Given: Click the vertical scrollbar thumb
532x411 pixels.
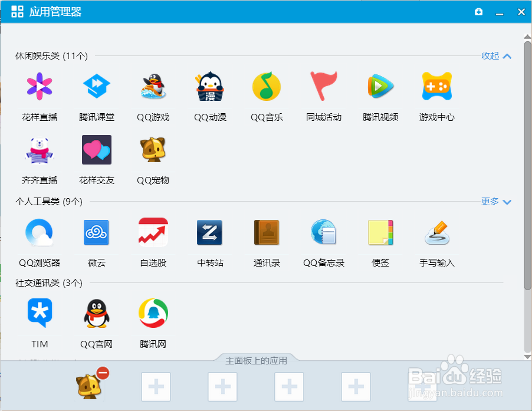Looking at the screenshot, I should (527, 166).
